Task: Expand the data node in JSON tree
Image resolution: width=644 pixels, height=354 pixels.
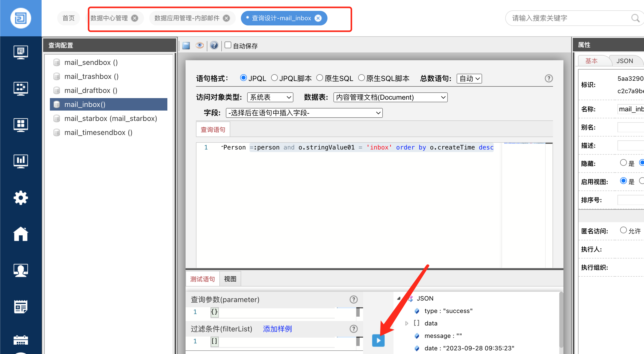Action: 407,323
